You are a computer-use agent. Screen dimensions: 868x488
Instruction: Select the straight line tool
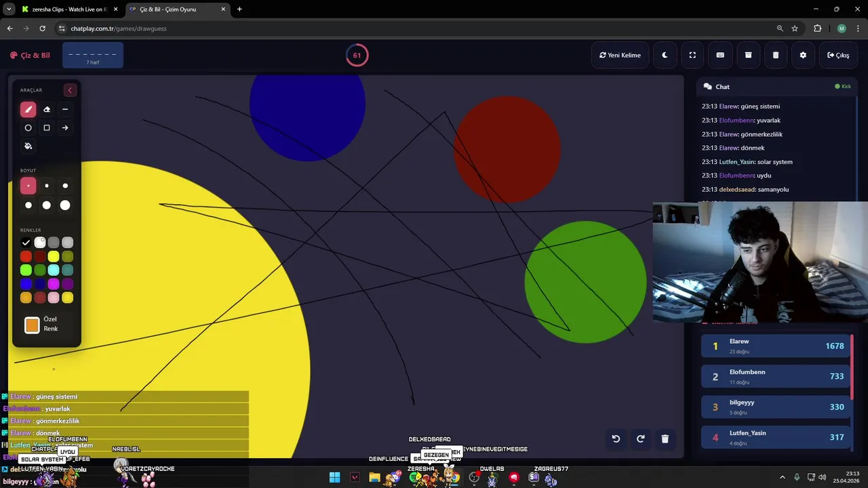(x=65, y=109)
